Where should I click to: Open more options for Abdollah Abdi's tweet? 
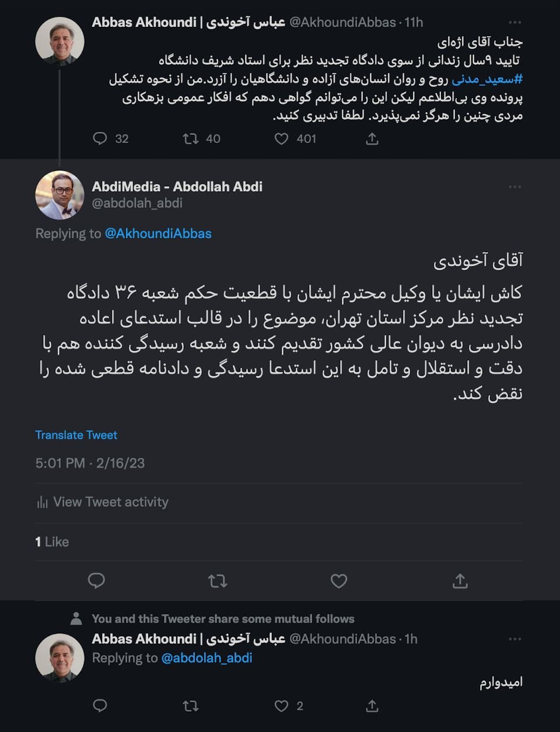click(x=514, y=187)
